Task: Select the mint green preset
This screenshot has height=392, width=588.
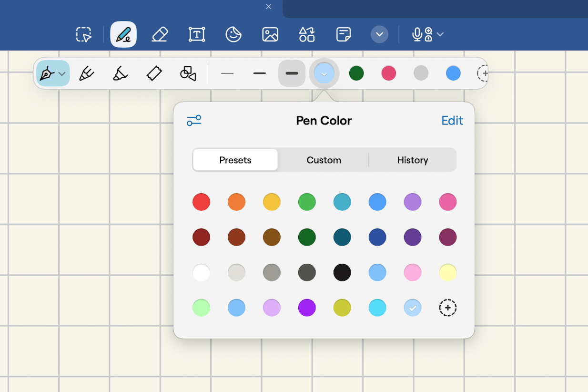Action: coord(202,308)
